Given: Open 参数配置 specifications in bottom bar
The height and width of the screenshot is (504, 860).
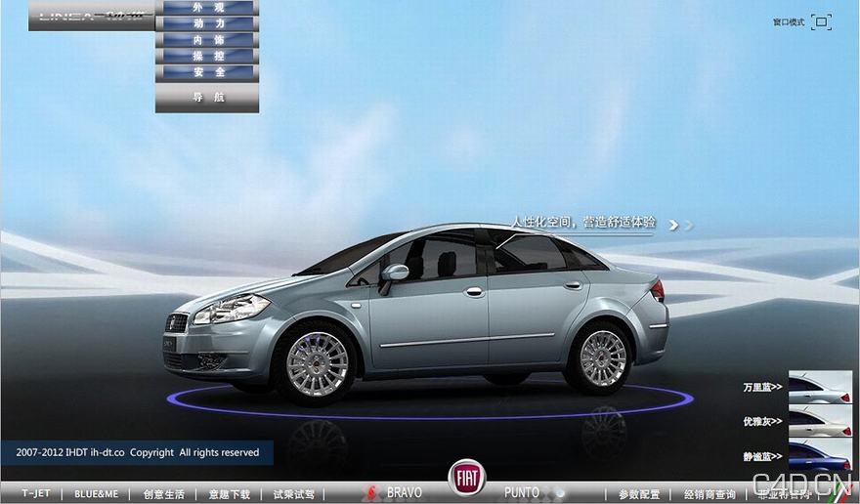Looking at the screenshot, I should coord(639,494).
